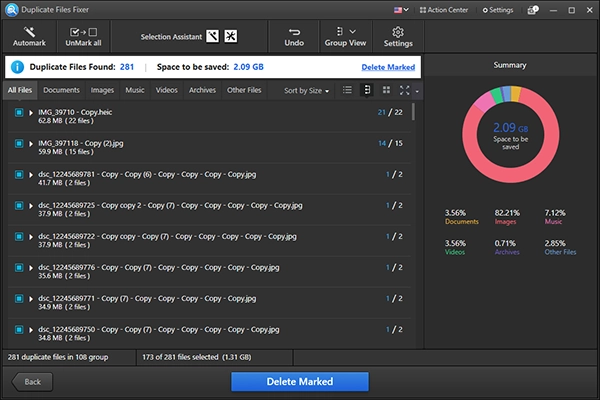Click 82.21% Images legend entry
This screenshot has width=600, height=400.
[507, 217]
